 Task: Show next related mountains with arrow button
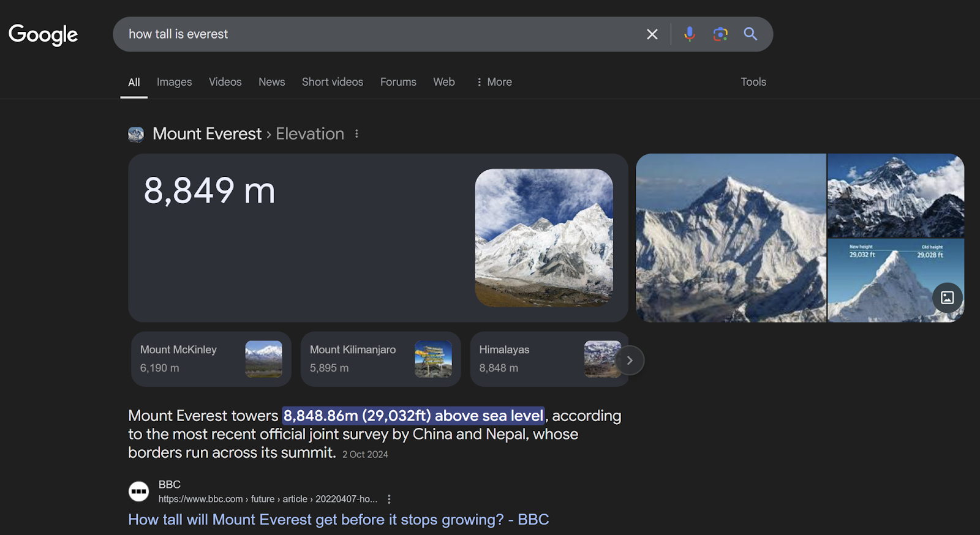tap(630, 360)
